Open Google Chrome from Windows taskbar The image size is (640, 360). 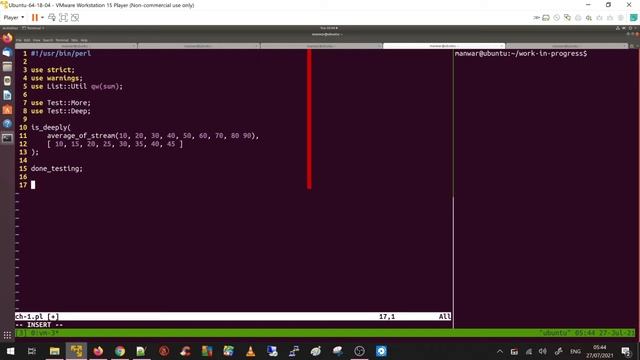[x=120, y=351]
